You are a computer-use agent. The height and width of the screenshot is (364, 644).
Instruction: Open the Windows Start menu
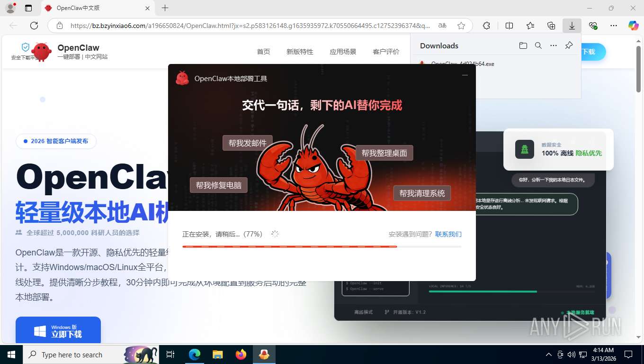pyautogui.click(x=11, y=355)
